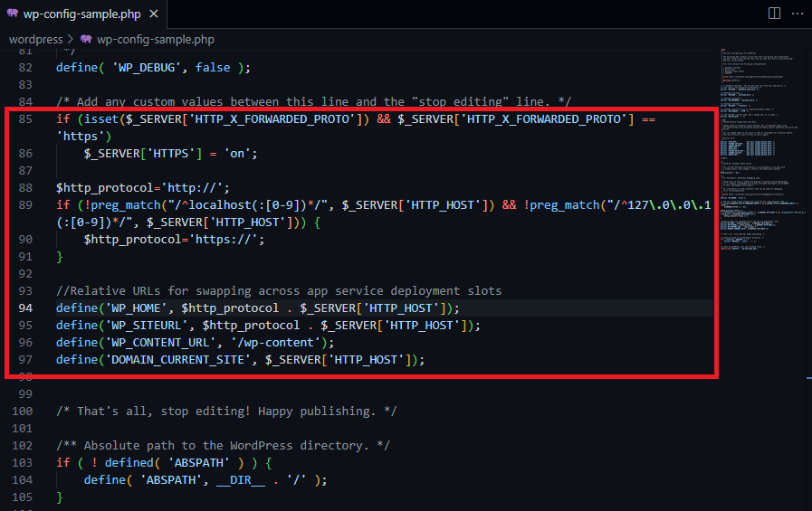Click the Add any custom values comment

(313, 102)
